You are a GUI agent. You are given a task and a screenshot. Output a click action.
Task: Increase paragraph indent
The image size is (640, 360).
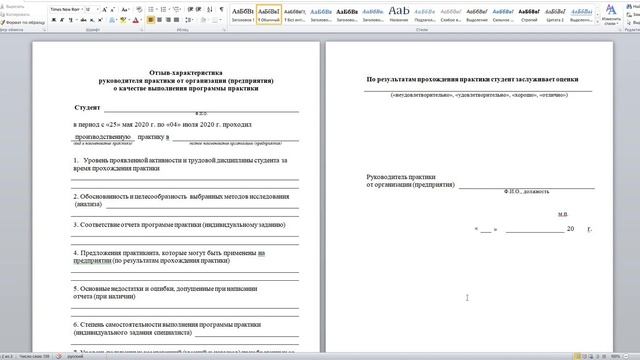pyautogui.click(x=199, y=9)
